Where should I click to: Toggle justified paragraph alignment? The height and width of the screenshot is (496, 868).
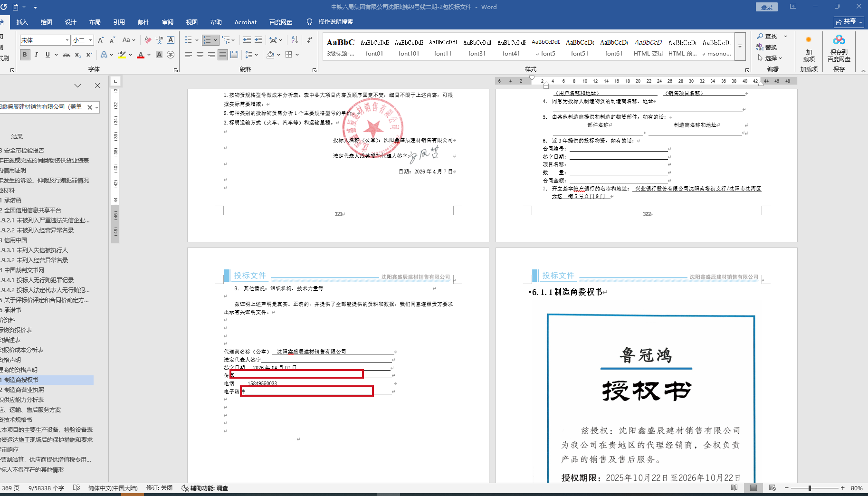tap(223, 55)
